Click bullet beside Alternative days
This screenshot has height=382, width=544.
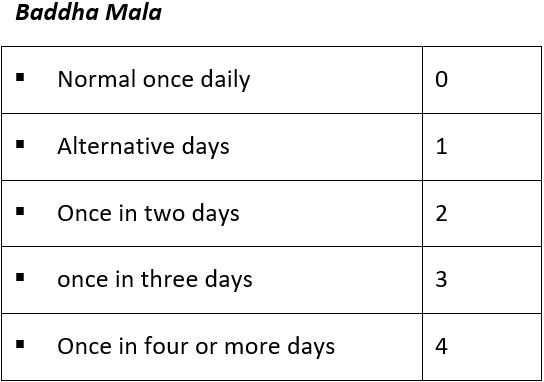coord(20,144)
